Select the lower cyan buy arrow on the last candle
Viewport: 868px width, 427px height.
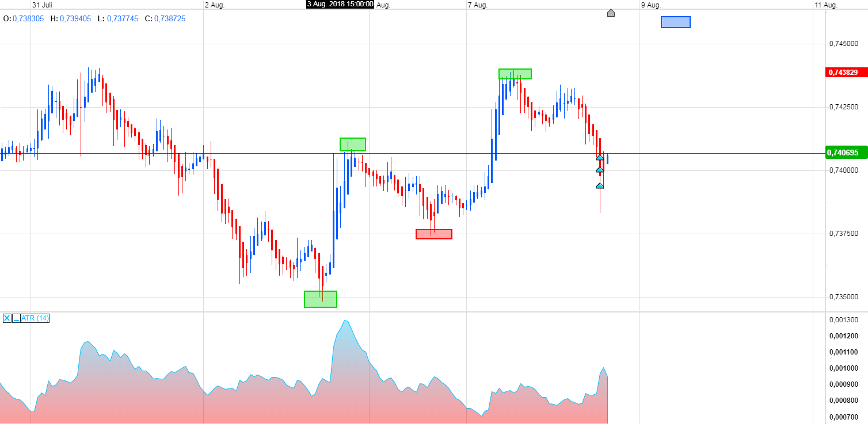point(599,185)
